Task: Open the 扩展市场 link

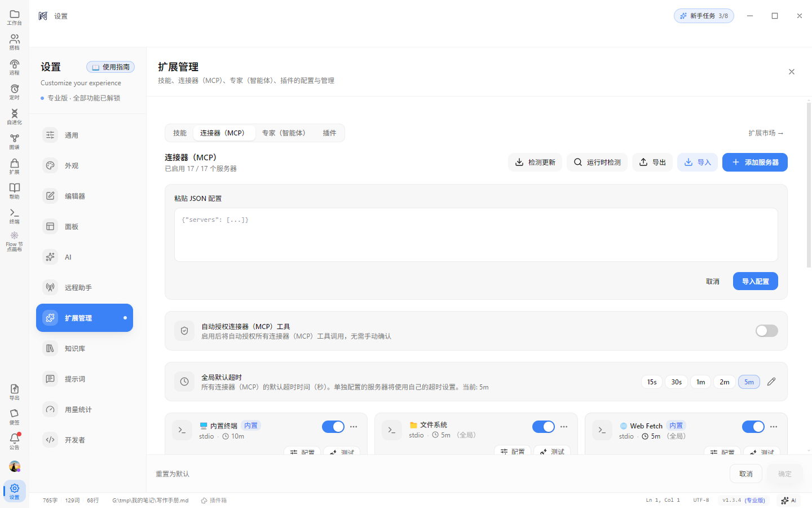Action: (x=766, y=133)
